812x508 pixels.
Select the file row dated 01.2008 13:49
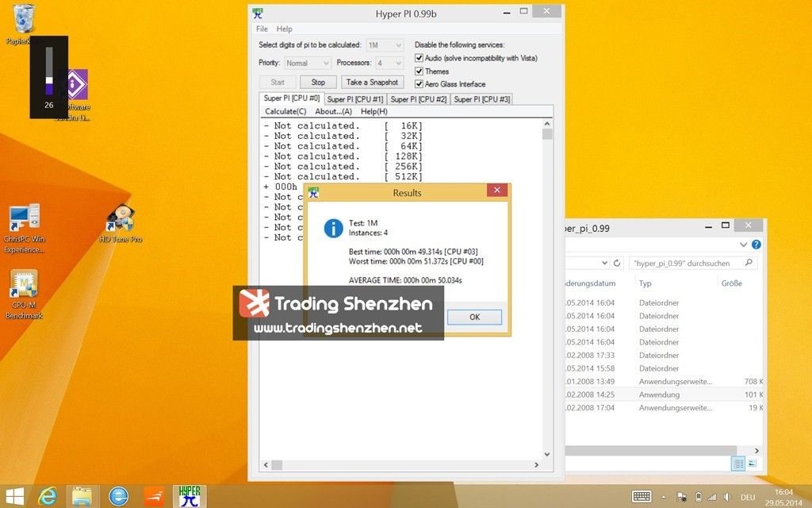coord(665,382)
